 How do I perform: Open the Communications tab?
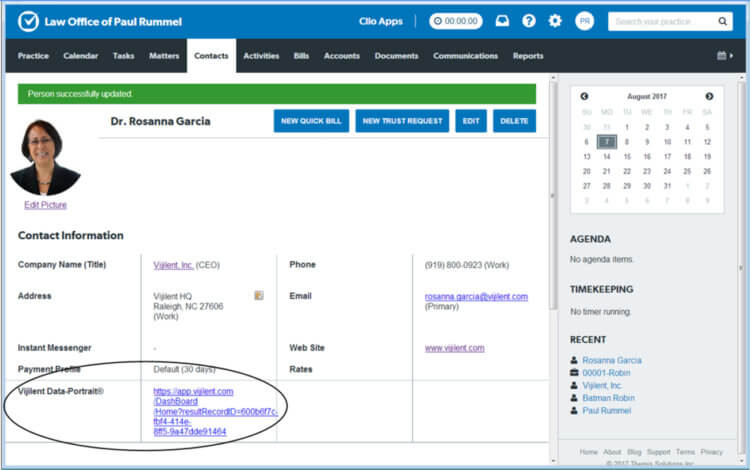click(465, 56)
